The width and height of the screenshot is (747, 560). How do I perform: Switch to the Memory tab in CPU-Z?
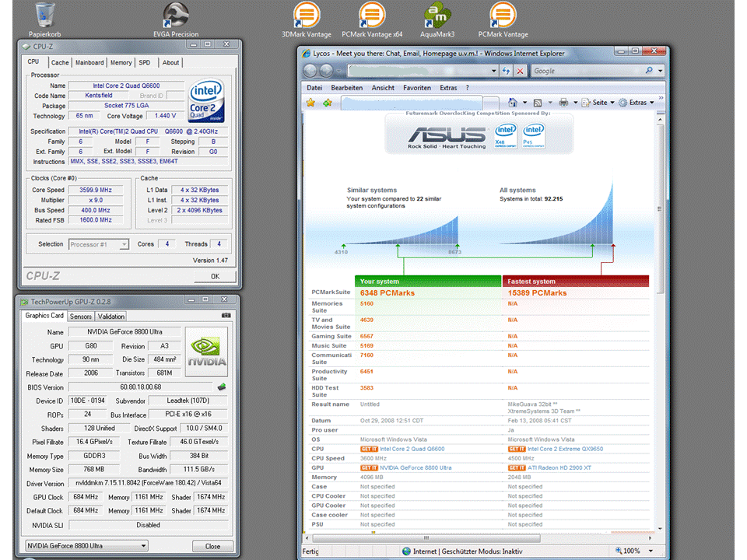(x=121, y=62)
